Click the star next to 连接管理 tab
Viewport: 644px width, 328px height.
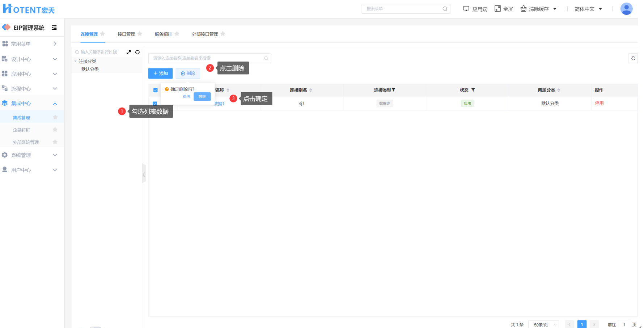tap(103, 34)
